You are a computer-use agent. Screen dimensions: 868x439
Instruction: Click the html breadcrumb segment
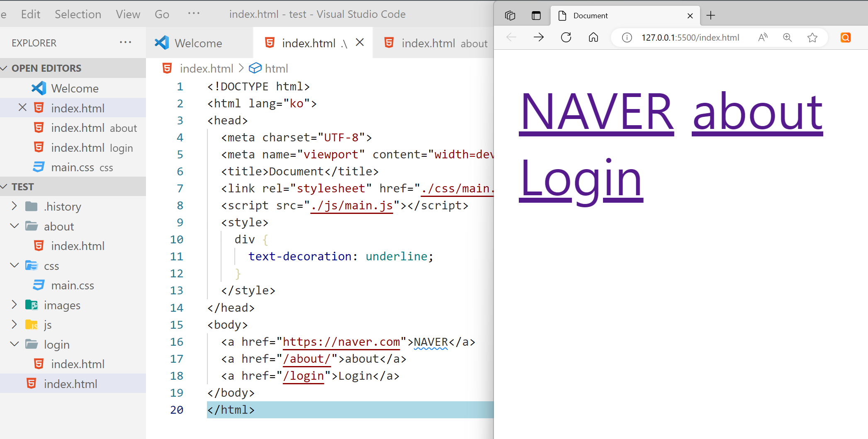click(x=276, y=68)
